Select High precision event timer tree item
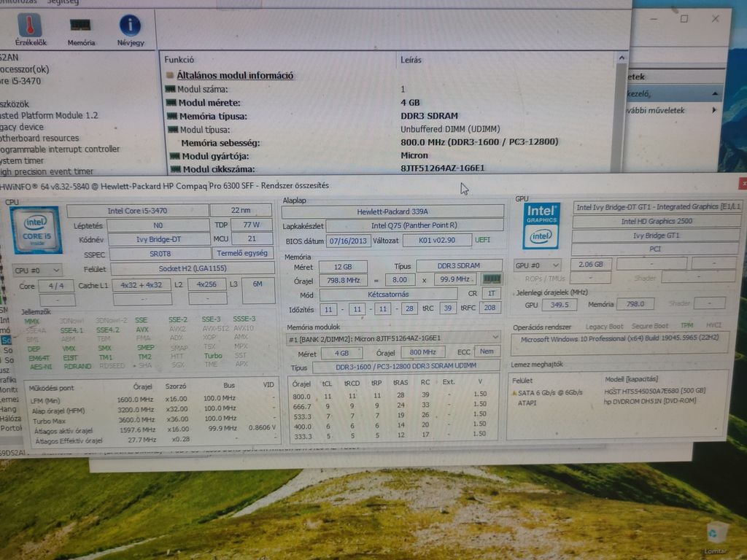Screen dimensions: 747x560 pos(47,171)
